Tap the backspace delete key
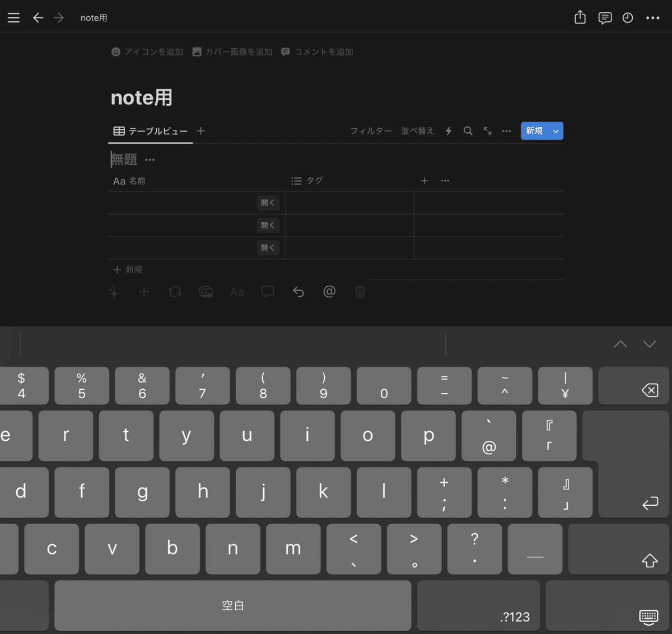This screenshot has width=672, height=634. coord(633,386)
